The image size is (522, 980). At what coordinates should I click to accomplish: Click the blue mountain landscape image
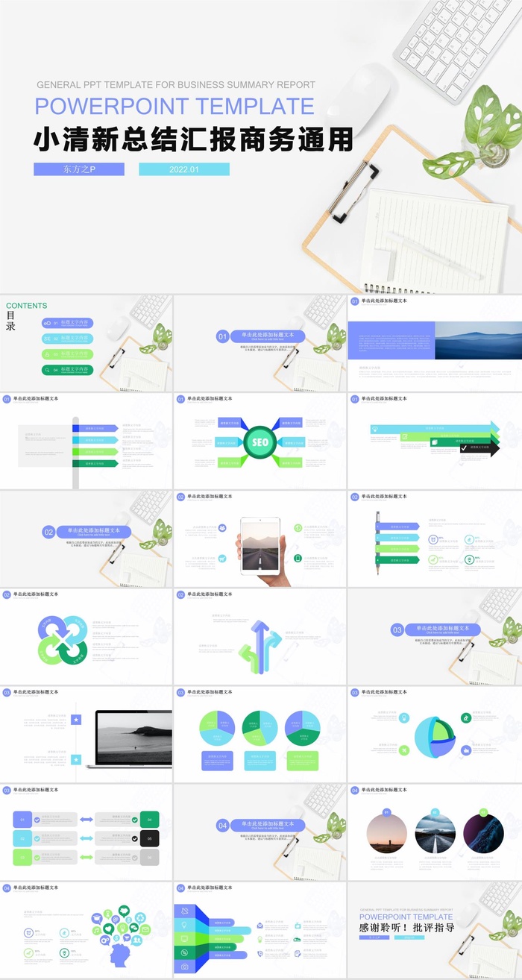477,340
